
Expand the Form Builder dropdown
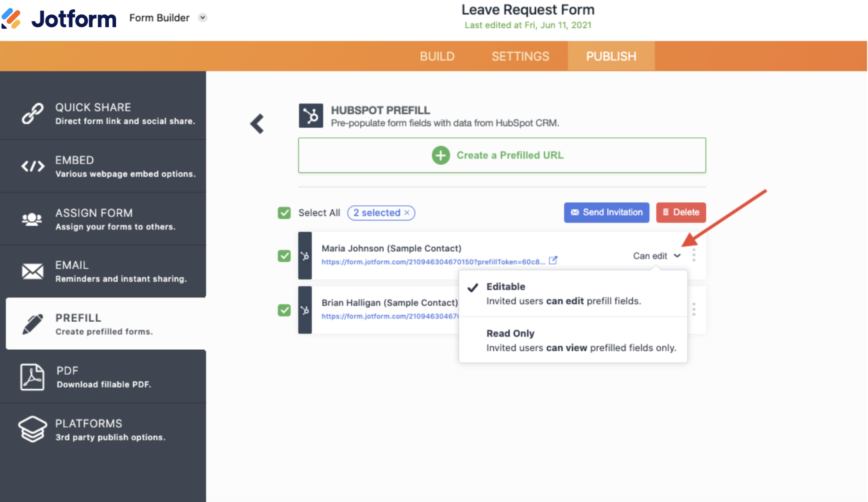coord(202,18)
